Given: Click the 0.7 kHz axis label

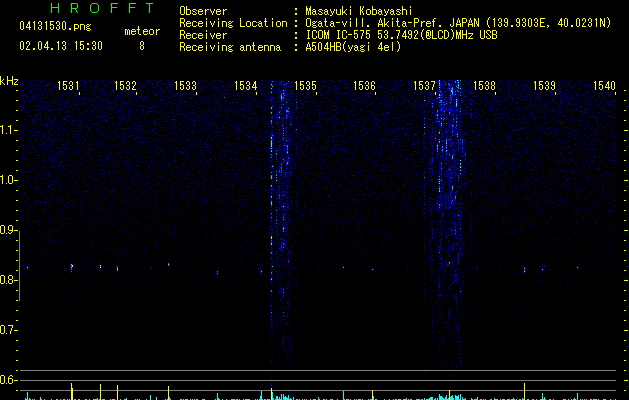Looking at the screenshot, I should pos(9,330).
